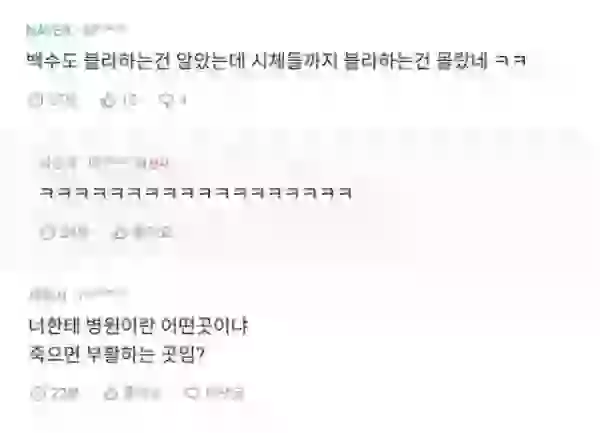Image resolution: width=600 pixels, height=433 pixels.
Task: Click the clock icon under the first comment
Action: (36, 100)
